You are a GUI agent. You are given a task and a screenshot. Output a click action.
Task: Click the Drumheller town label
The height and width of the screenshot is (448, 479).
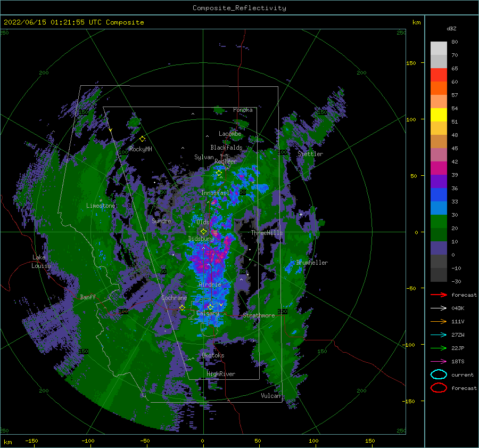click(312, 263)
